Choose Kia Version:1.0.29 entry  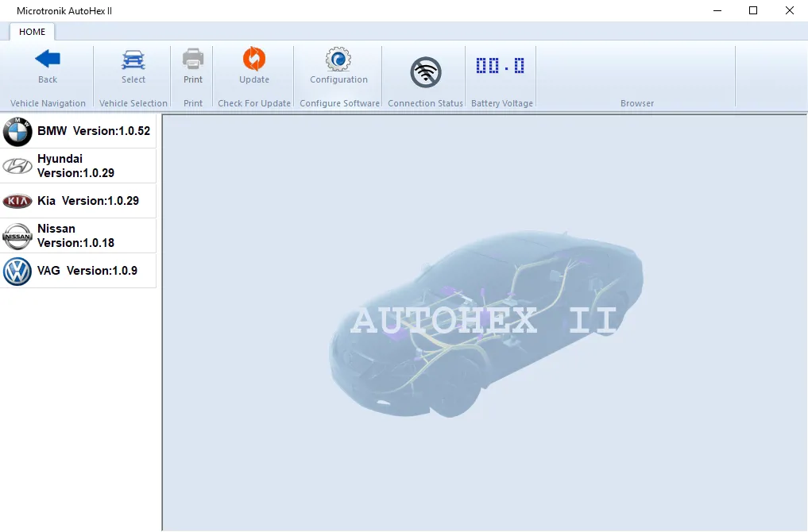pos(78,201)
